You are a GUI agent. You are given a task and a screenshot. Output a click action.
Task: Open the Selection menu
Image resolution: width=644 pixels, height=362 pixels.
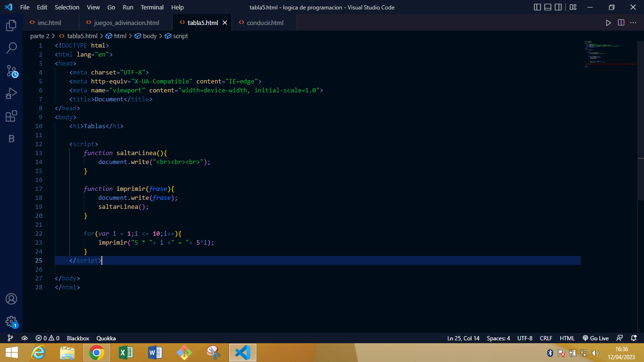click(x=67, y=7)
